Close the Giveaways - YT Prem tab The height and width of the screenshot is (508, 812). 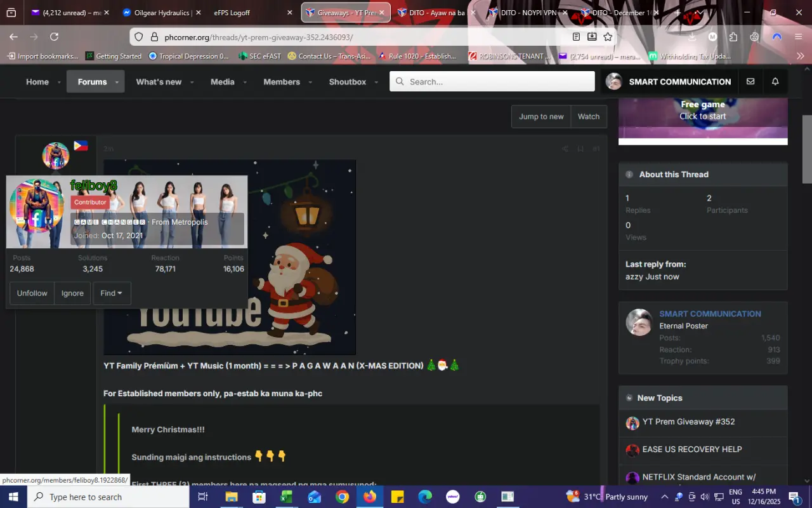[382, 12]
